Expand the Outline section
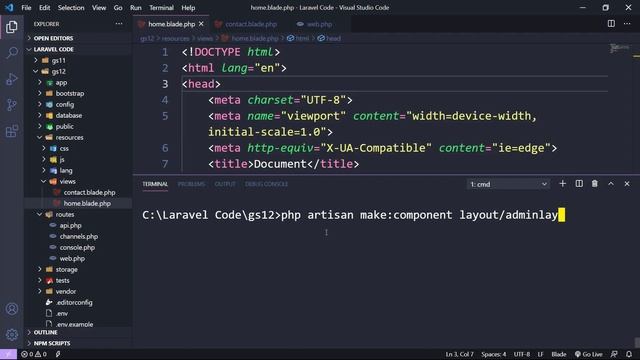Viewport: 640px width, 360px height. tap(78, 332)
